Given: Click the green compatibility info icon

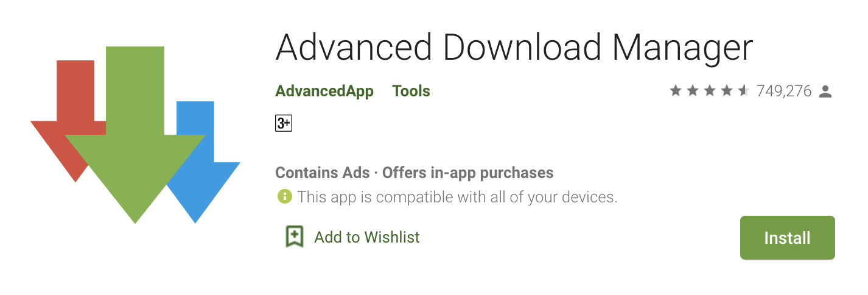Looking at the screenshot, I should click(x=284, y=196).
